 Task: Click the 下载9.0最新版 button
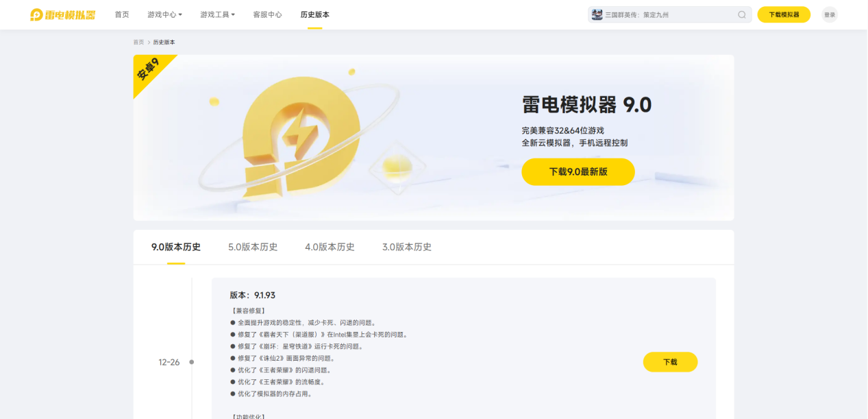click(578, 172)
